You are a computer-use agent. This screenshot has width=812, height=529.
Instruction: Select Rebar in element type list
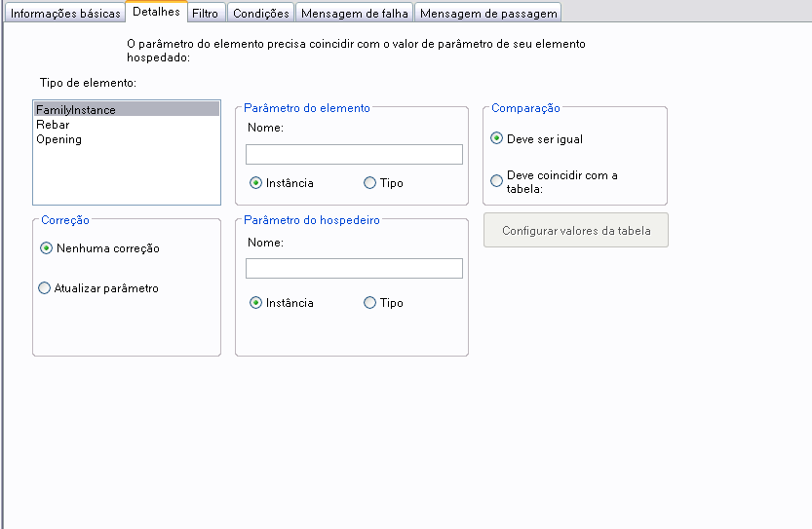tap(53, 125)
